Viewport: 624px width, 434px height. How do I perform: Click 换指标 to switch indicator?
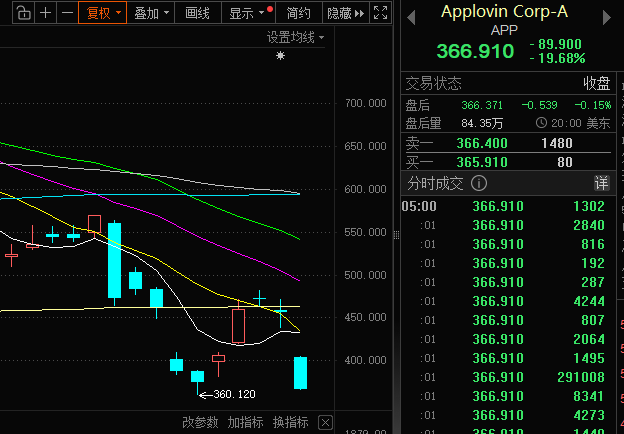(x=291, y=422)
